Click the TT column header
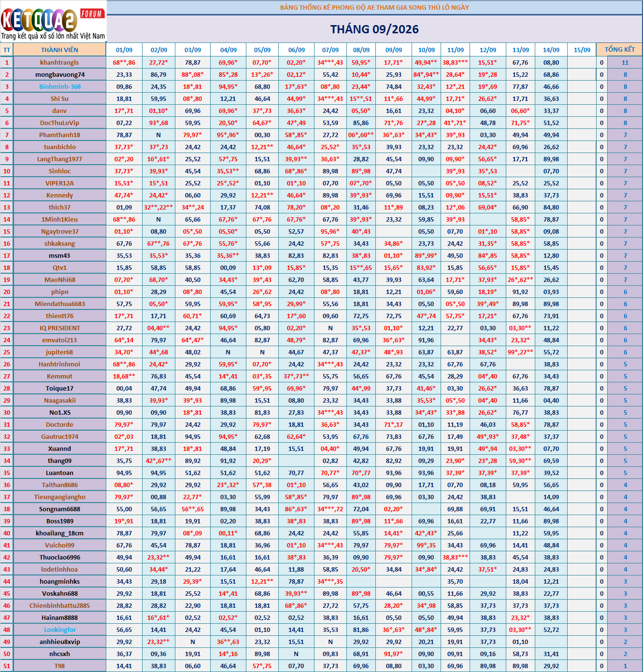Screen dimensions: 643x672 coord(7,50)
